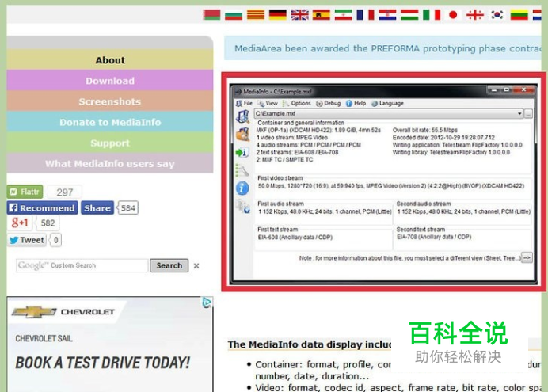The width and height of the screenshot is (548, 392).
Task: Click MediaInfo website globe sidebar icon
Action: [x=243, y=207]
